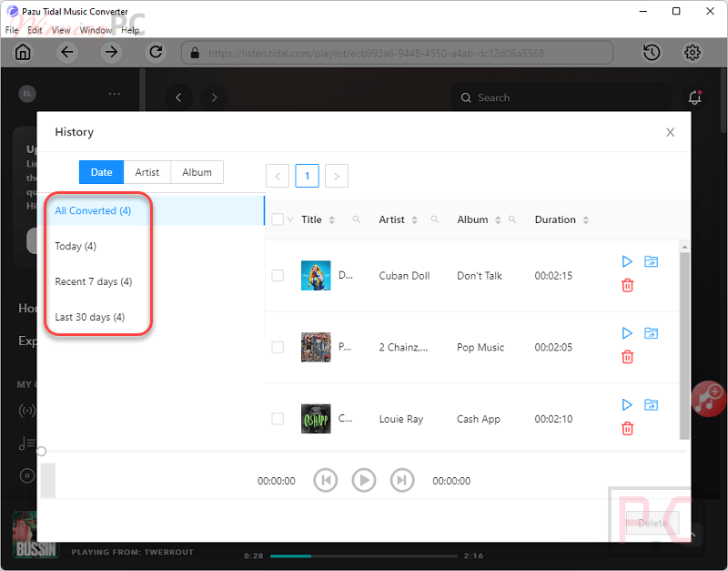Open output folder for Pop Music
728x571 pixels.
(651, 333)
